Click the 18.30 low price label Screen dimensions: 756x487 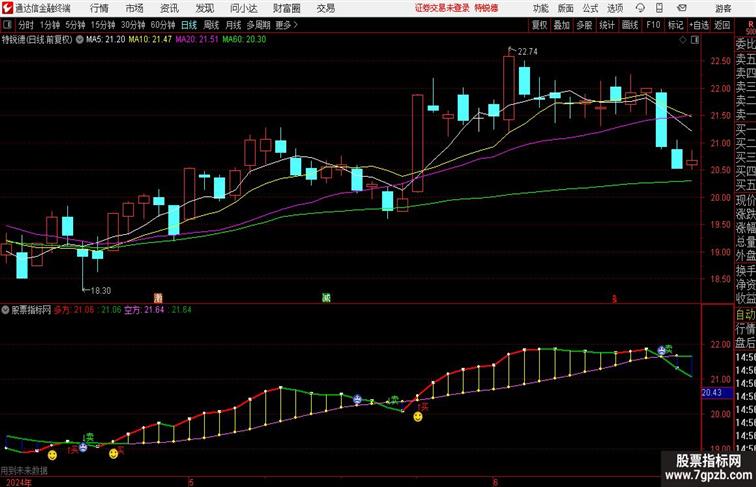click(x=101, y=291)
